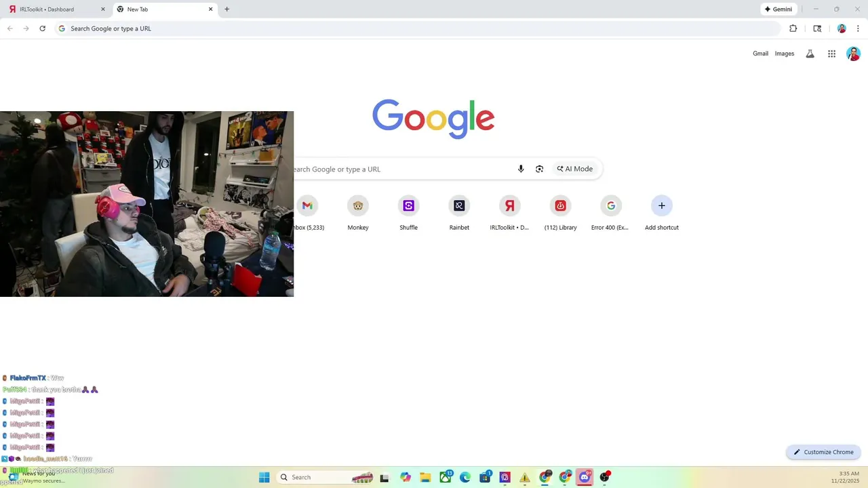Open the Rainbet shortcut
Viewport: 868px width, 488px height.
[x=459, y=212]
